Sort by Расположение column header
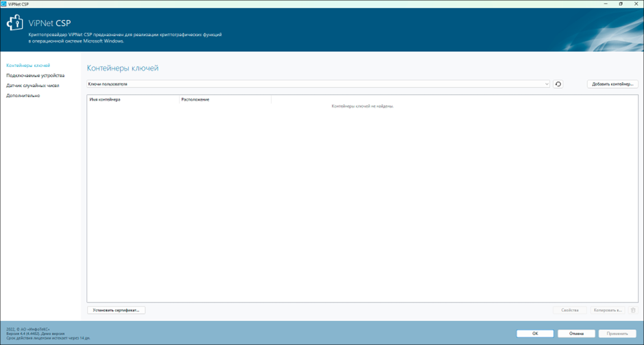The height and width of the screenshot is (345, 644). pos(225,100)
